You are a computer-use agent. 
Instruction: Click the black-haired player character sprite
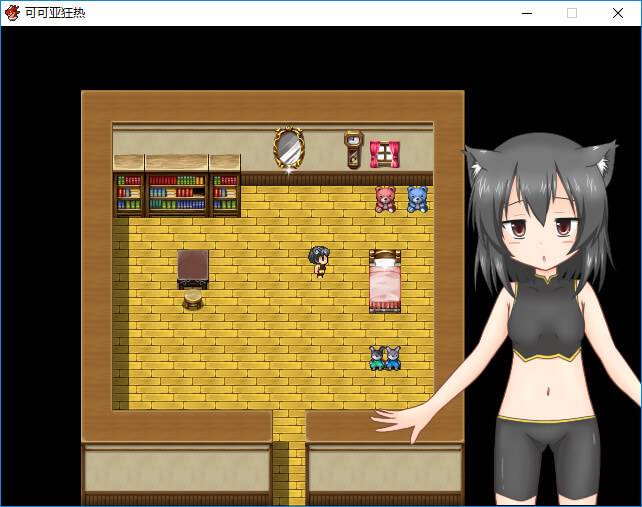[320, 261]
